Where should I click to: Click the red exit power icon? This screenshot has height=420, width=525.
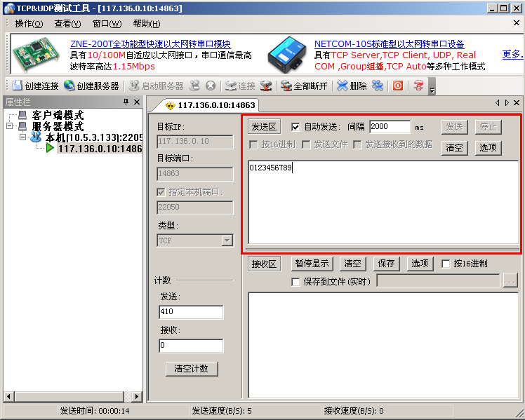398,86
